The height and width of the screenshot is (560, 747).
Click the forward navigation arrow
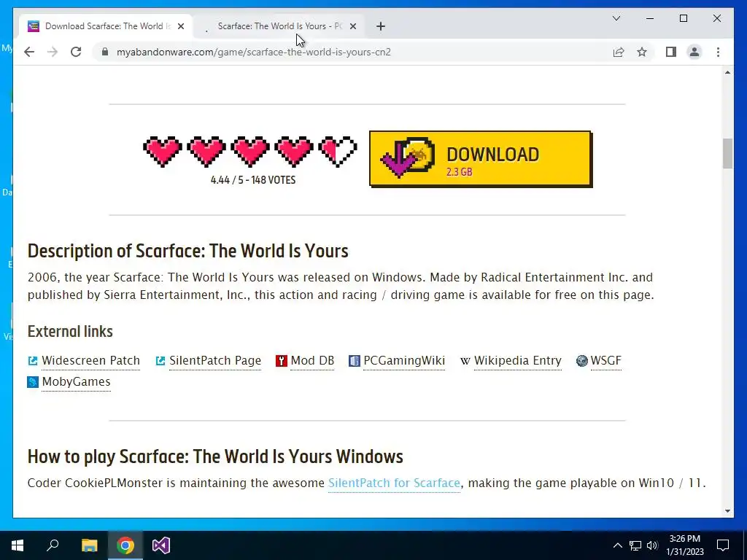click(x=53, y=52)
